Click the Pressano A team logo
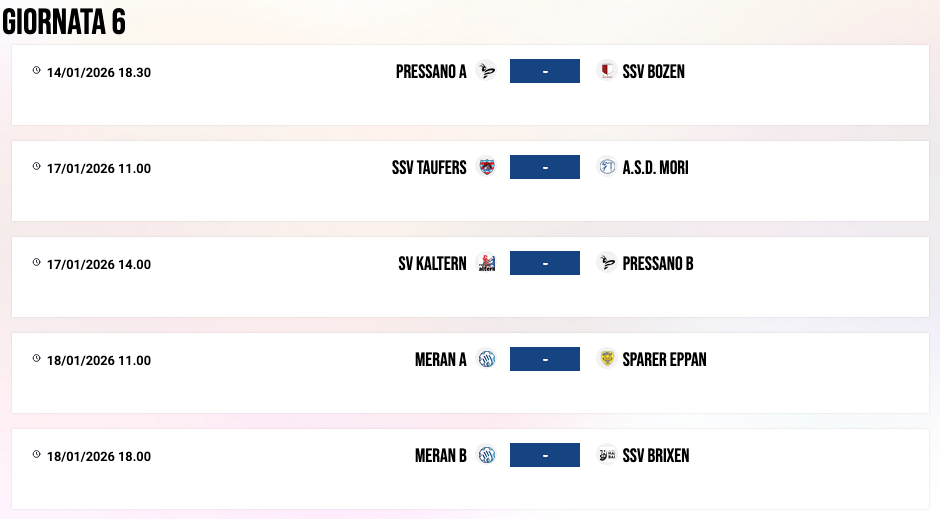 point(487,71)
